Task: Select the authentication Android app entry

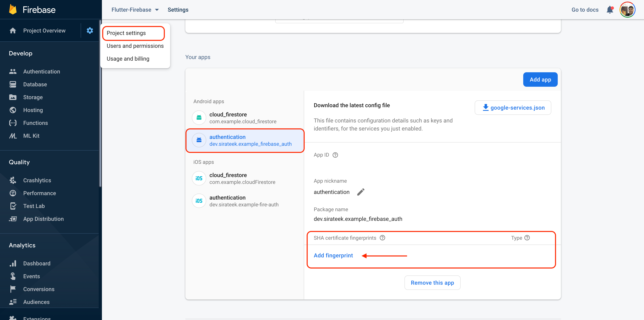Action: pos(245,140)
